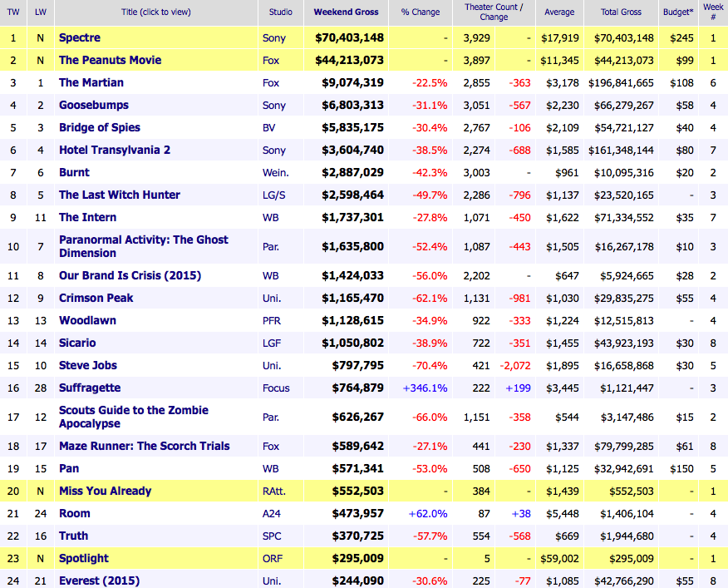Select Spotlight's $59,002 average value
Screen dimensions: 728x588
pyautogui.click(x=559, y=559)
